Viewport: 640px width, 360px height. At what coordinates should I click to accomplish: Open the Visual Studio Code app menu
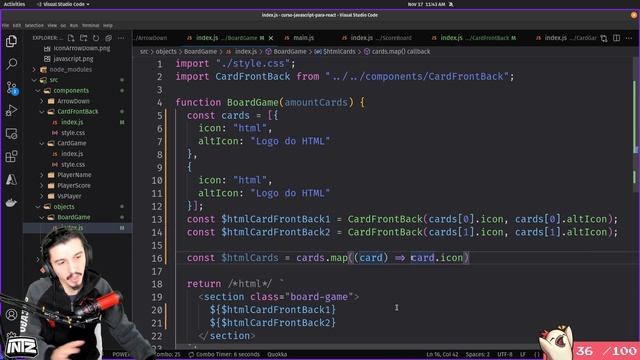click(x=63, y=4)
